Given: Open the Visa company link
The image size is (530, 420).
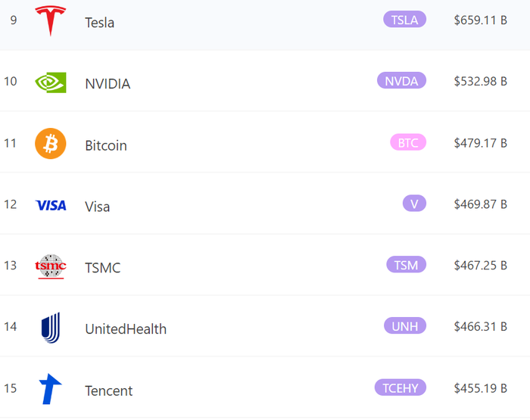Looking at the screenshot, I should (x=97, y=207).
